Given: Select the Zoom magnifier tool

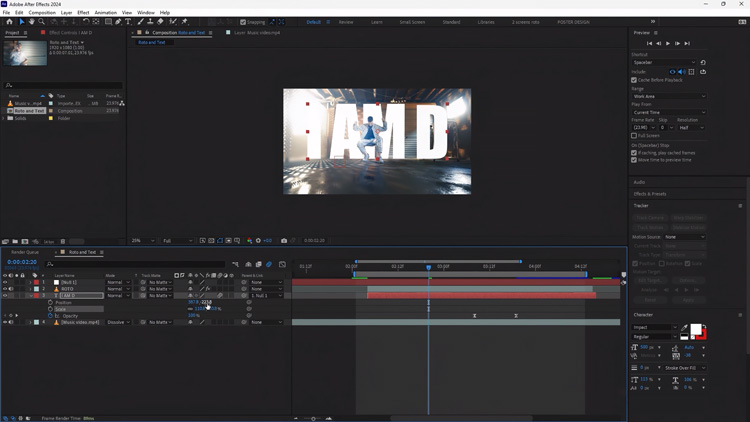Looking at the screenshot, I should (42, 22).
